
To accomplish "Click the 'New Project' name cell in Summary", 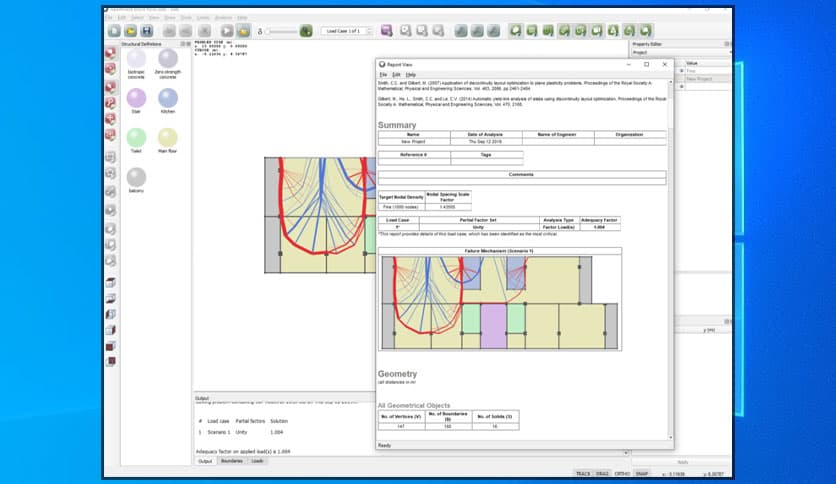I will coord(414,142).
